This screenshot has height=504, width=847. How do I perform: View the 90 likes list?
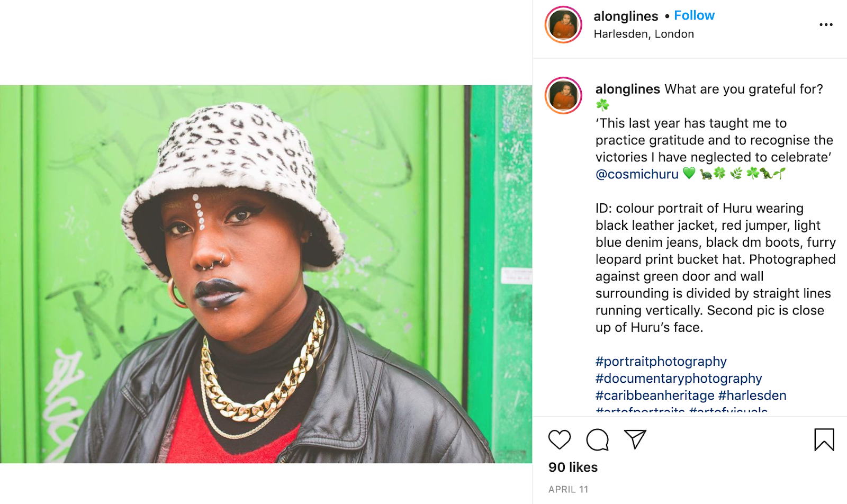(573, 467)
